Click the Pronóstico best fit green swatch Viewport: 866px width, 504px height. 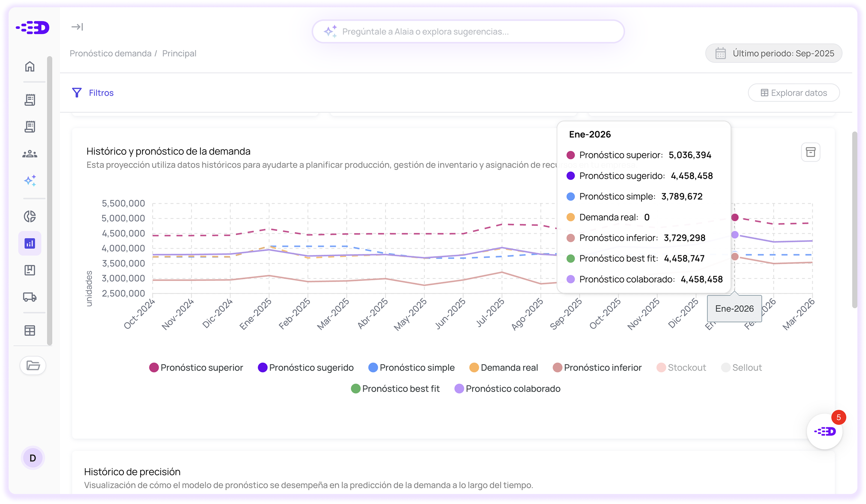click(356, 389)
